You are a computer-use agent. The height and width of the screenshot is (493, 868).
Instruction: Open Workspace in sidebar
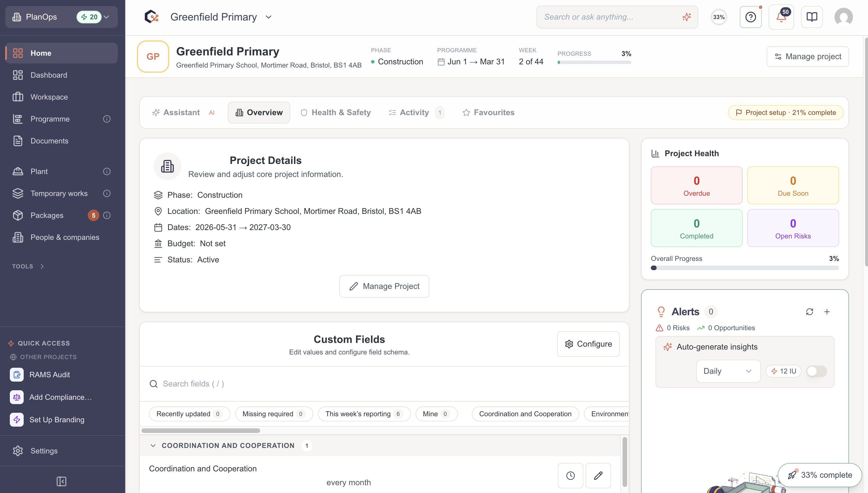coord(61,97)
